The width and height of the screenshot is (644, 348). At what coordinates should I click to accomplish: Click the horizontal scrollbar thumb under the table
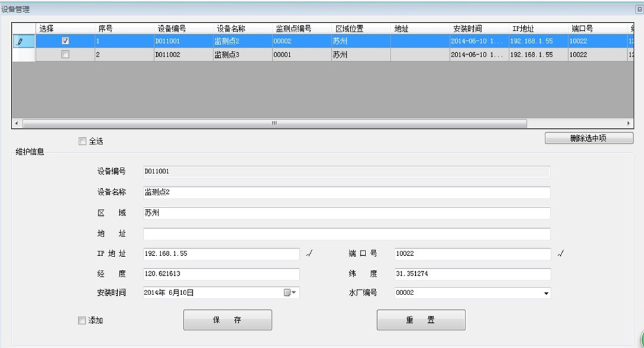coord(274,123)
